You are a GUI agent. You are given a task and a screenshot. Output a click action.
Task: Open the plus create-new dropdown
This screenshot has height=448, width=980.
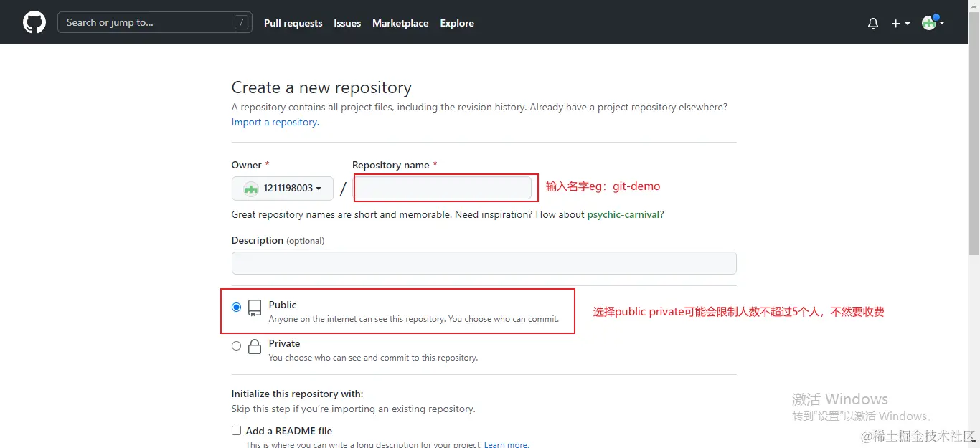pos(900,23)
